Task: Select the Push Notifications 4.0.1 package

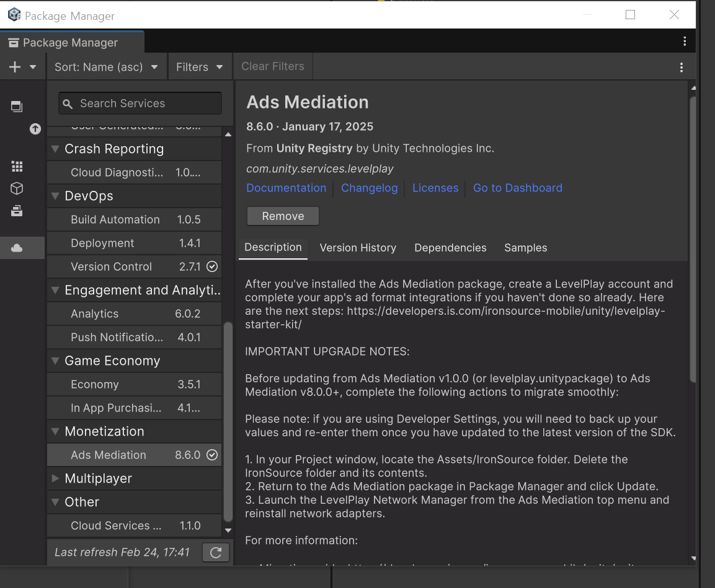Action: pos(135,338)
